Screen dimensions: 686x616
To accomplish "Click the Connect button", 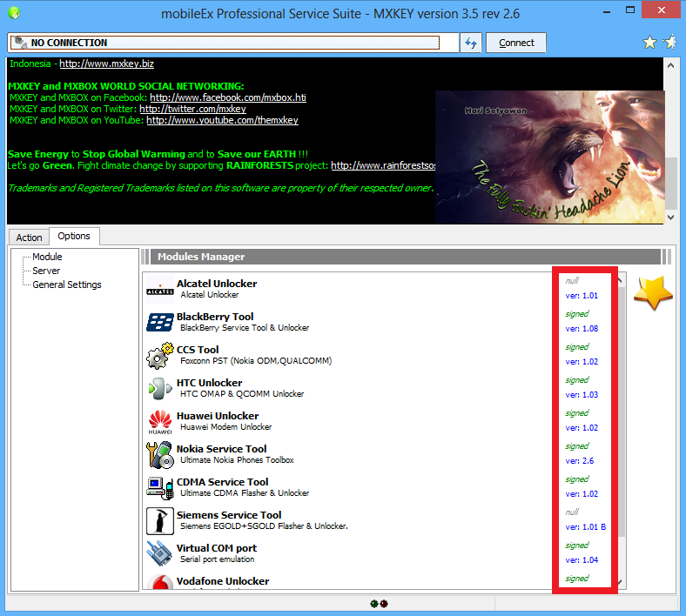I will click(x=516, y=43).
